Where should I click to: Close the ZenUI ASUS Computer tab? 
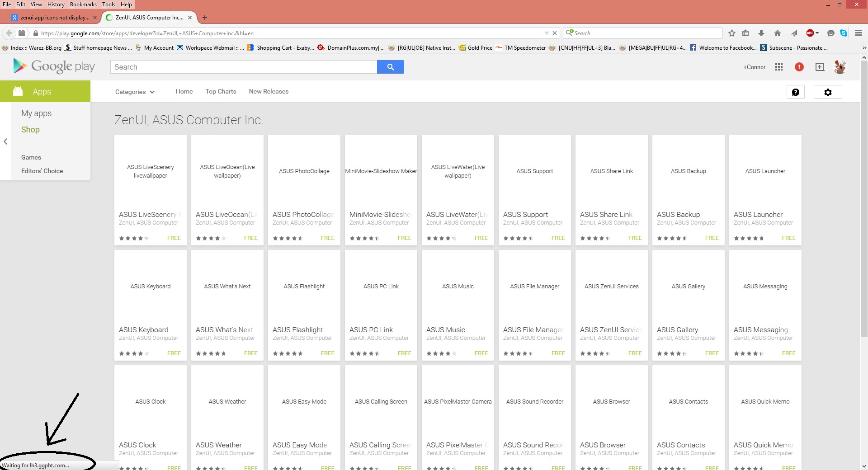coord(190,18)
